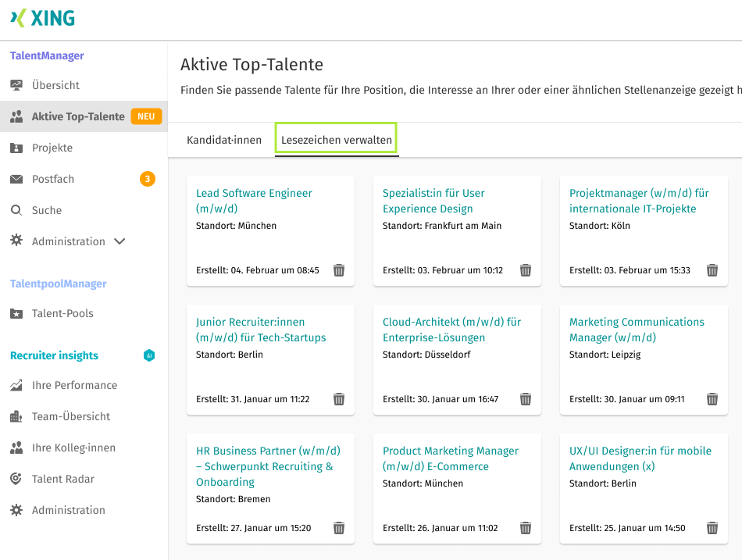Go to Talent-Pools in sidebar
The height and width of the screenshot is (560, 742).
click(62, 313)
